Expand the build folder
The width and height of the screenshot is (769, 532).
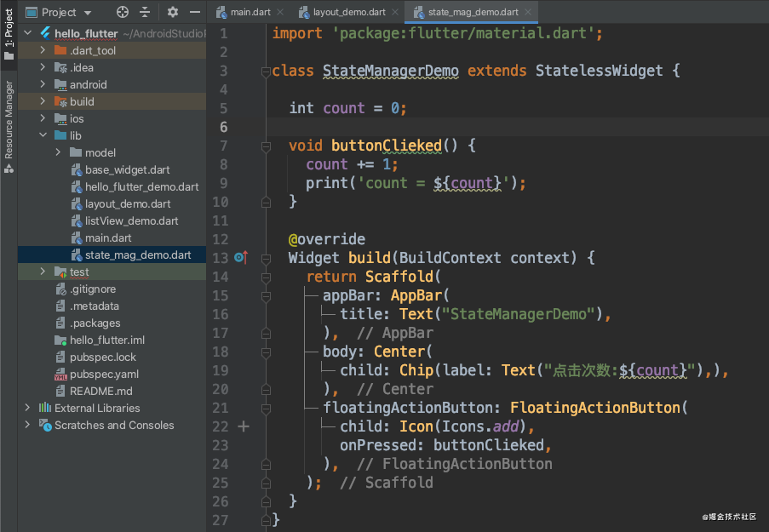tap(43, 101)
